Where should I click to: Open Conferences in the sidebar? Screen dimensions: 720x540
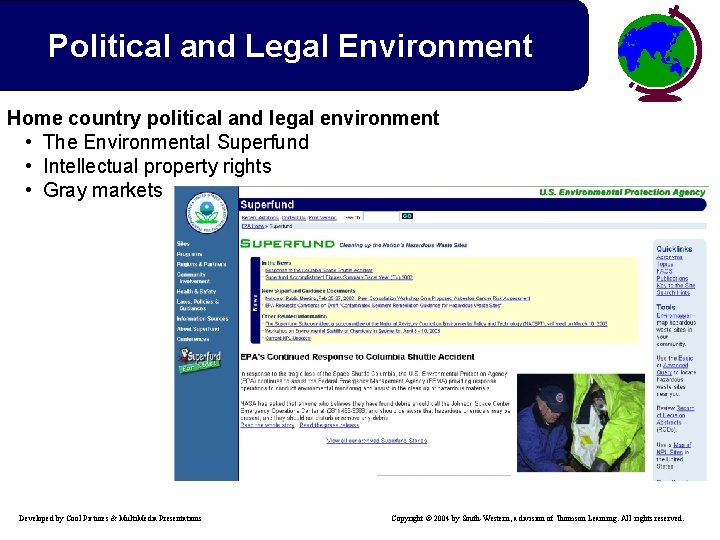[193, 339]
